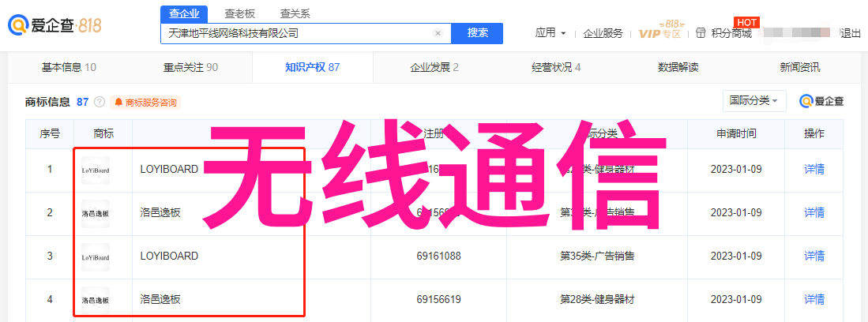Click the 商标信息 section title
The width and height of the screenshot is (868, 322).
click(x=47, y=102)
